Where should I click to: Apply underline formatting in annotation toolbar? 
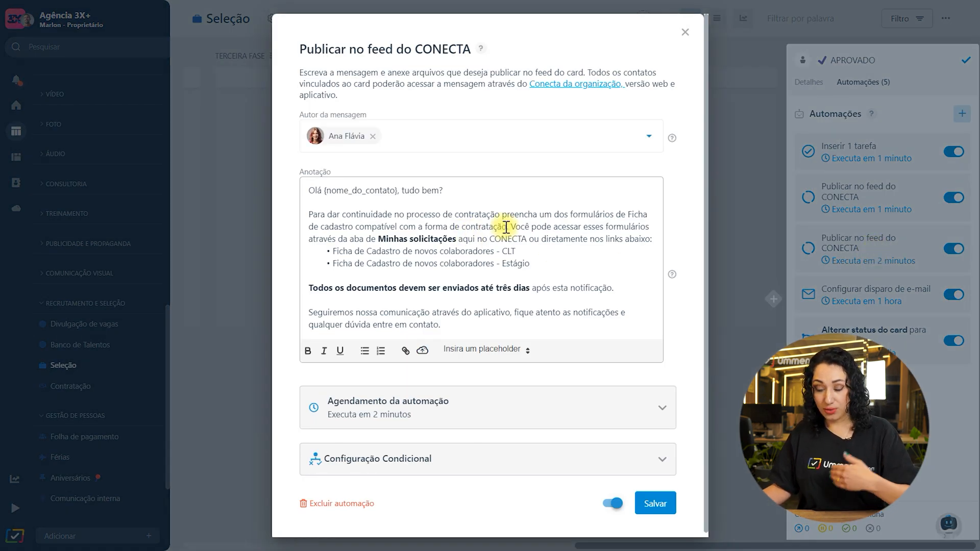pyautogui.click(x=340, y=350)
